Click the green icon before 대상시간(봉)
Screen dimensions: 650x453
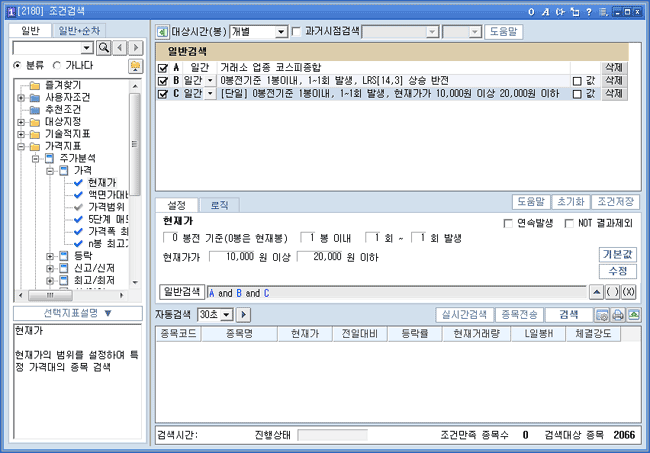[163, 31]
